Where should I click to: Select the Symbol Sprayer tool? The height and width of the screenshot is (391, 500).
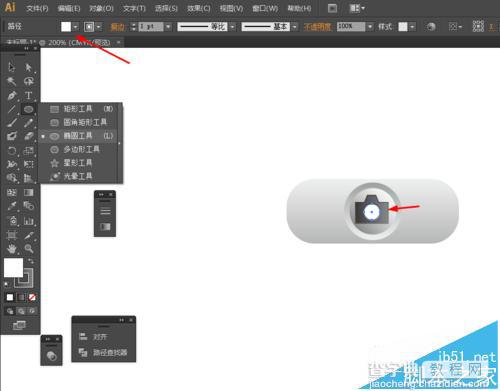12,220
